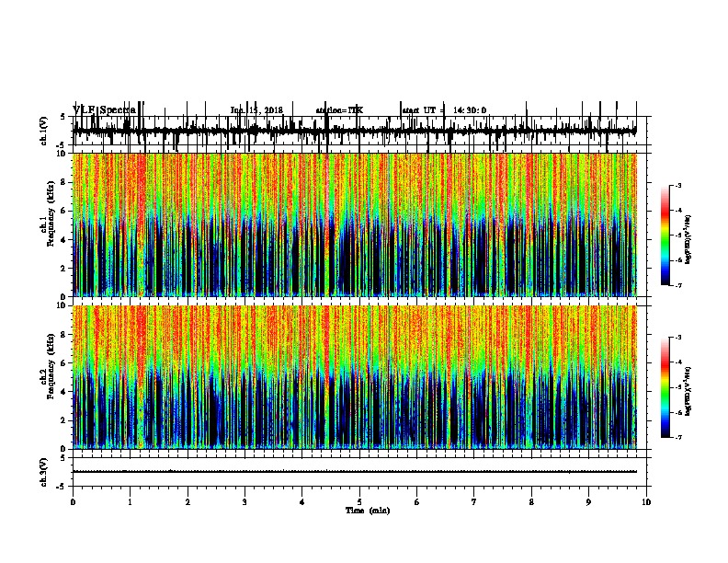Click time axis tick label "8"

(531, 502)
